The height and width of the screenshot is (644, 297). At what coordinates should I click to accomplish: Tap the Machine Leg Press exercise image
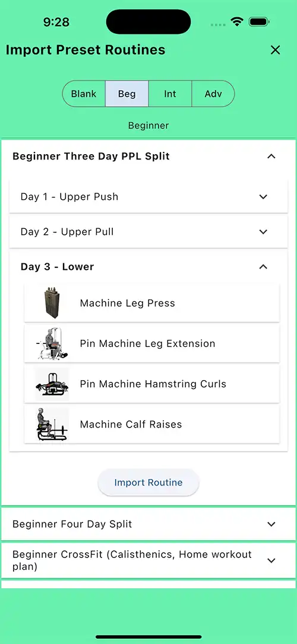click(52, 303)
